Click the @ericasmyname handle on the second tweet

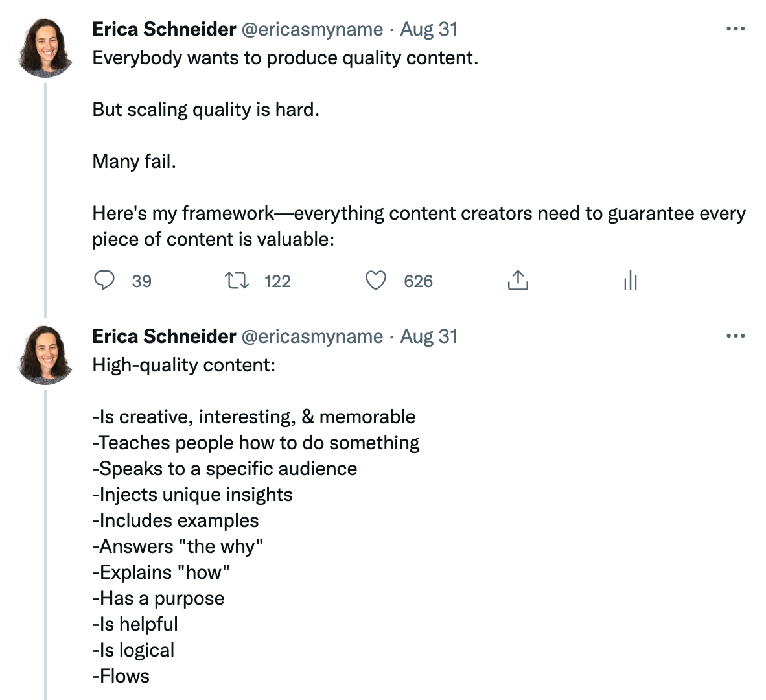pos(312,336)
